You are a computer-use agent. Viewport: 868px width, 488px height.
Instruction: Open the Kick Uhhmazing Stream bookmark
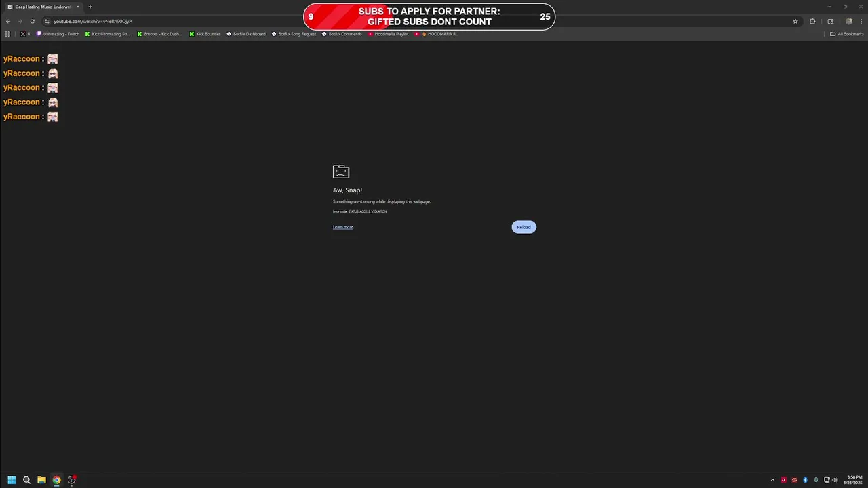coord(108,34)
